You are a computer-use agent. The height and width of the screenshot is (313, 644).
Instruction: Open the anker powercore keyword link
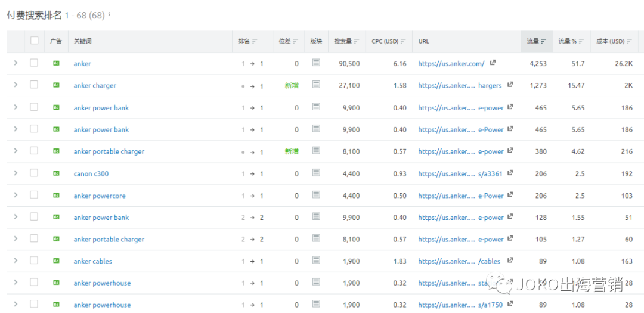[x=100, y=196]
